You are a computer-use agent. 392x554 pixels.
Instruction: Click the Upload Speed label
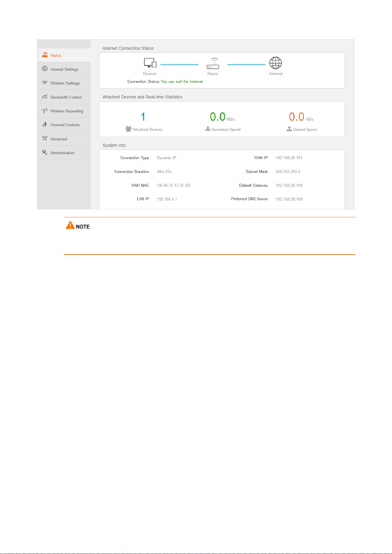point(305,130)
